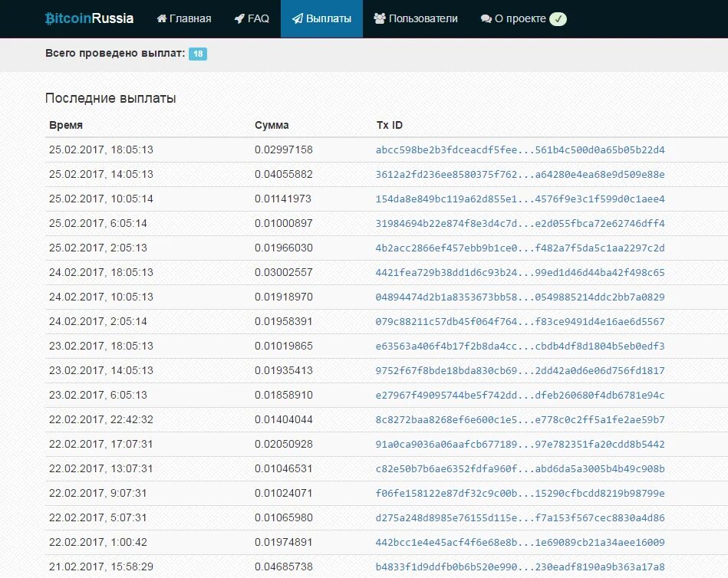The width and height of the screenshot is (728, 578).
Task: Open transaction link 442bcc1e4e45acf4f6e68e8b
Action: click(x=520, y=542)
